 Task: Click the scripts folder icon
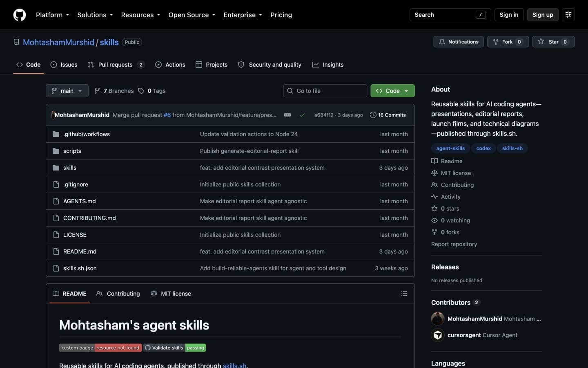[x=56, y=151]
